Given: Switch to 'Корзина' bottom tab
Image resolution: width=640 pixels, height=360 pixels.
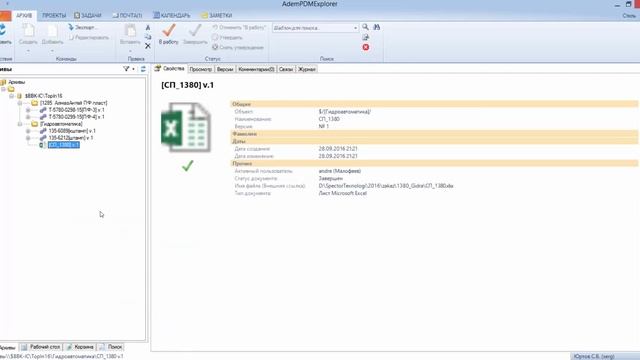Looking at the screenshot, I should click(80, 347).
